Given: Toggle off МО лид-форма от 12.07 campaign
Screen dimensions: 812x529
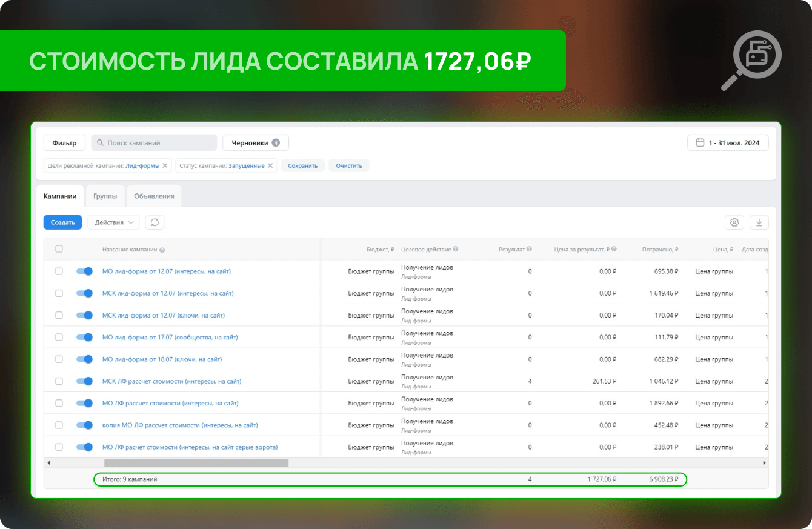Looking at the screenshot, I should [x=84, y=271].
